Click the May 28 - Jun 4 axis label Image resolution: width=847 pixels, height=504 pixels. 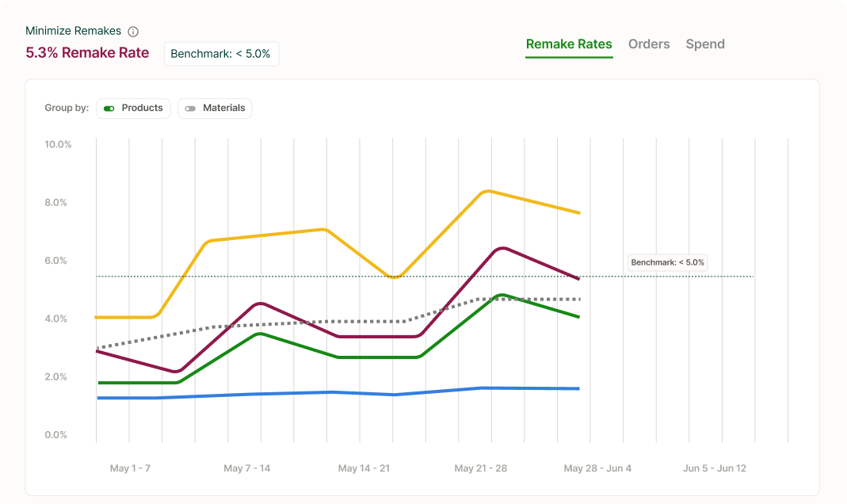pyautogui.click(x=597, y=468)
